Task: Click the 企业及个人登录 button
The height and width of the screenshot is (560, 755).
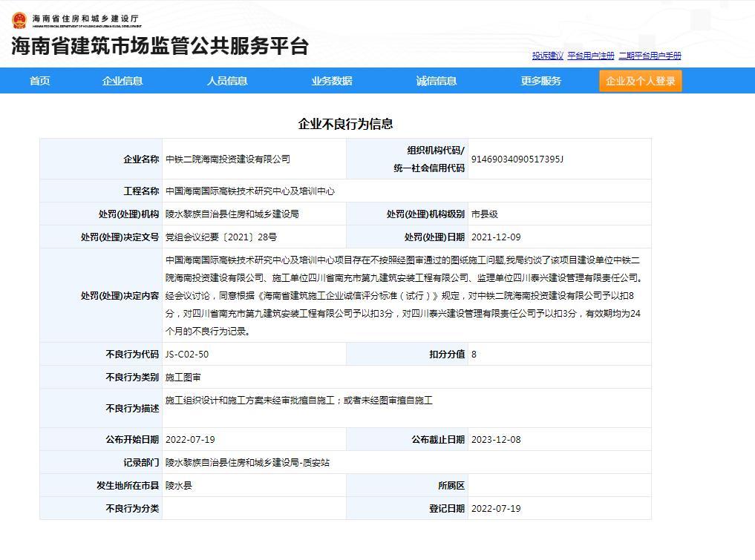Action: (x=641, y=81)
